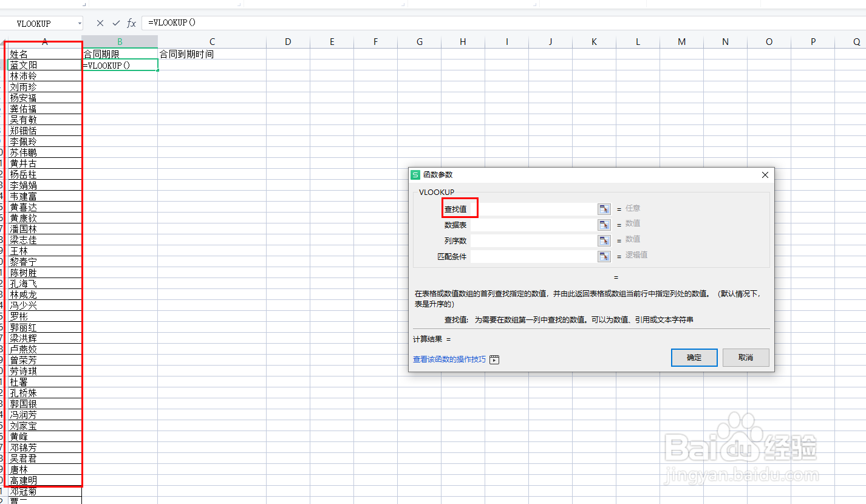Select the cell with name 刘家宝
Screen dimensions: 866x504
coord(44,426)
